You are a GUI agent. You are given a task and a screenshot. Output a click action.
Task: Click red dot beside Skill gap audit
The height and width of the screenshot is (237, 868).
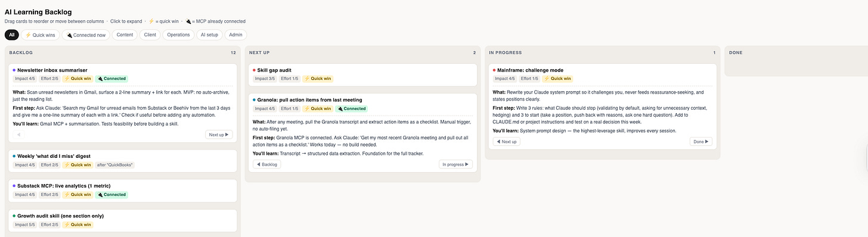[x=255, y=70]
